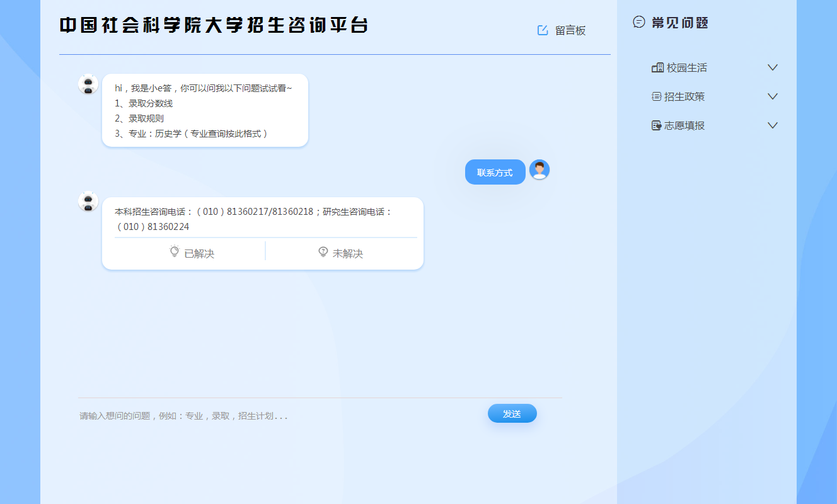
Task: Open the 留言板 message board icon
Action: click(x=543, y=30)
